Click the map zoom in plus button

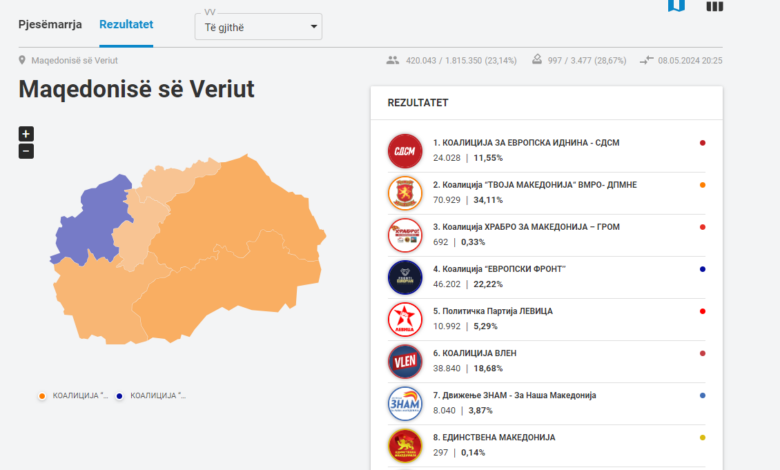(x=26, y=134)
